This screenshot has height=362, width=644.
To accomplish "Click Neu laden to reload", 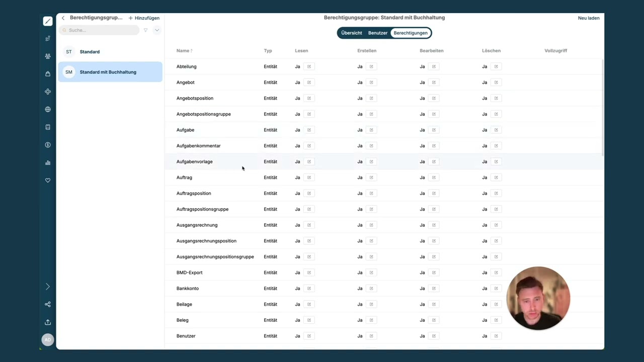I will click(589, 18).
